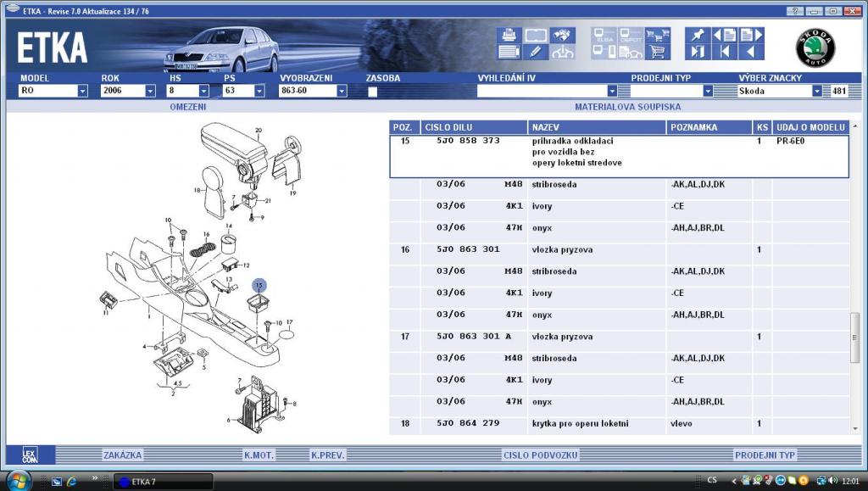Expand the PRODEJNI TYP dropdown

point(708,91)
